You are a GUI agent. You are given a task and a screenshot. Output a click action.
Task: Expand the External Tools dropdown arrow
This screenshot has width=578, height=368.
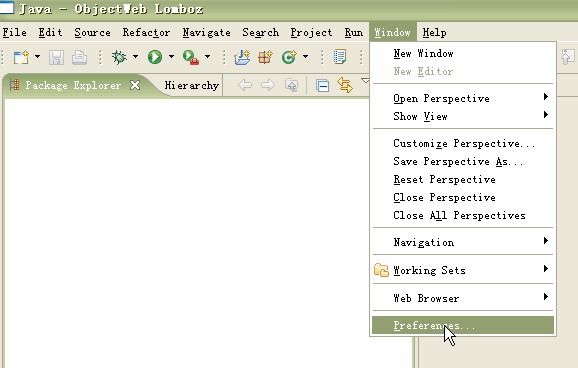(x=208, y=57)
